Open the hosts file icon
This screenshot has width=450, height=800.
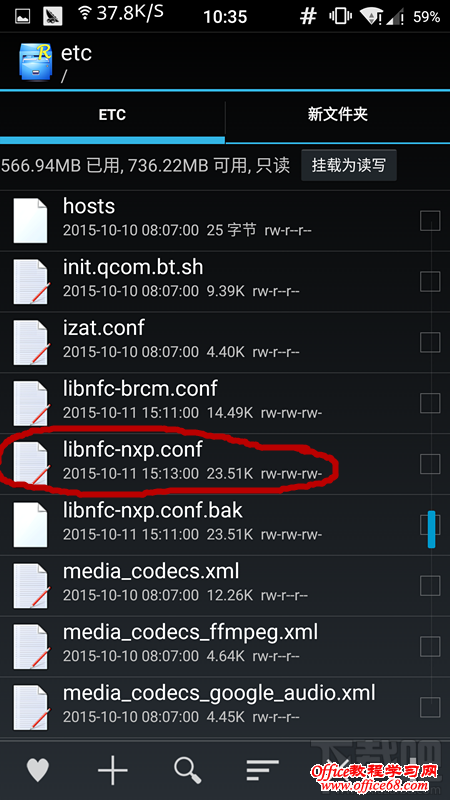31,221
